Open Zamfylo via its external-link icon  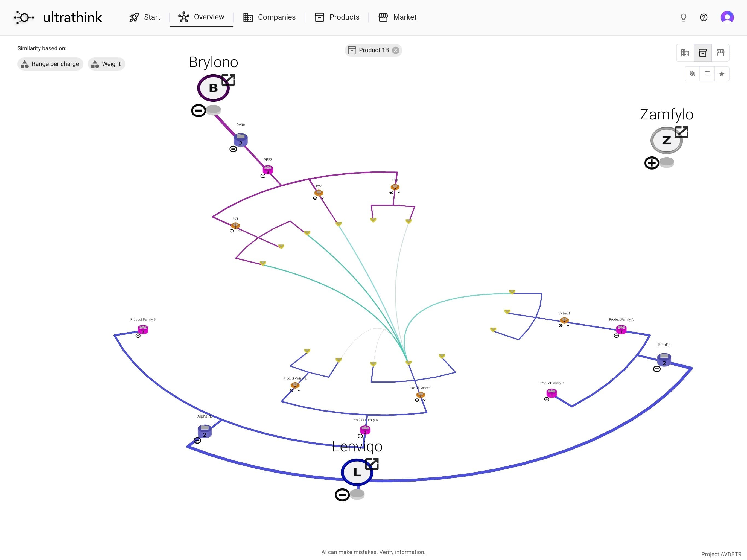(x=682, y=132)
